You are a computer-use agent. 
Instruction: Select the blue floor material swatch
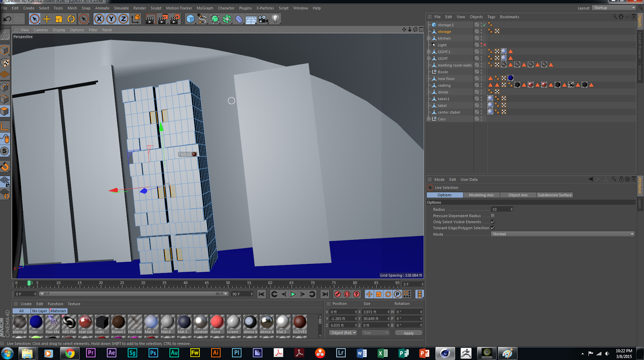(x=36, y=322)
